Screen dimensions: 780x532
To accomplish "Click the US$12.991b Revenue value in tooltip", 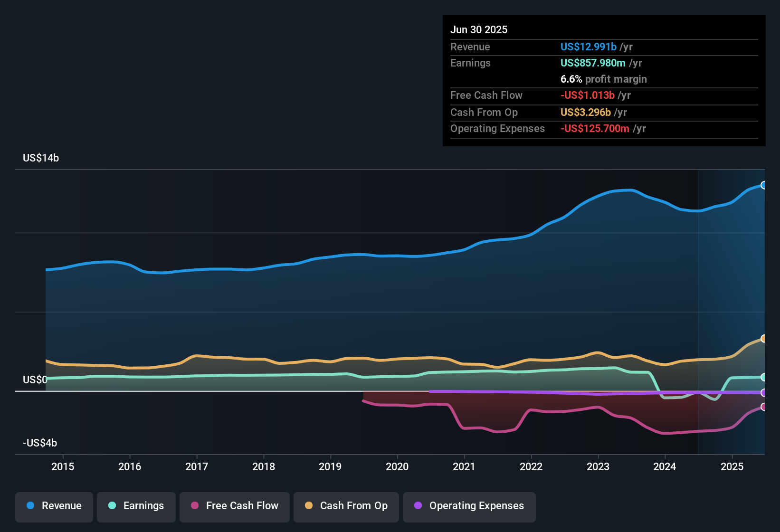I will pos(589,47).
